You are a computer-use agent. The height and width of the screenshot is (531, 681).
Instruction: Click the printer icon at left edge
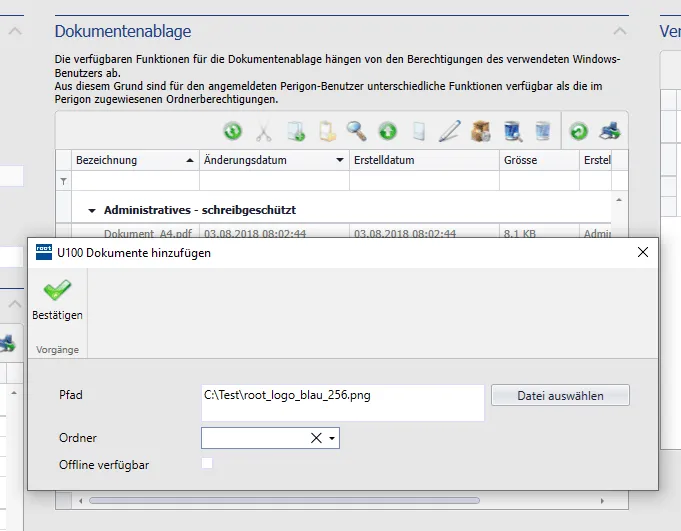click(8, 344)
